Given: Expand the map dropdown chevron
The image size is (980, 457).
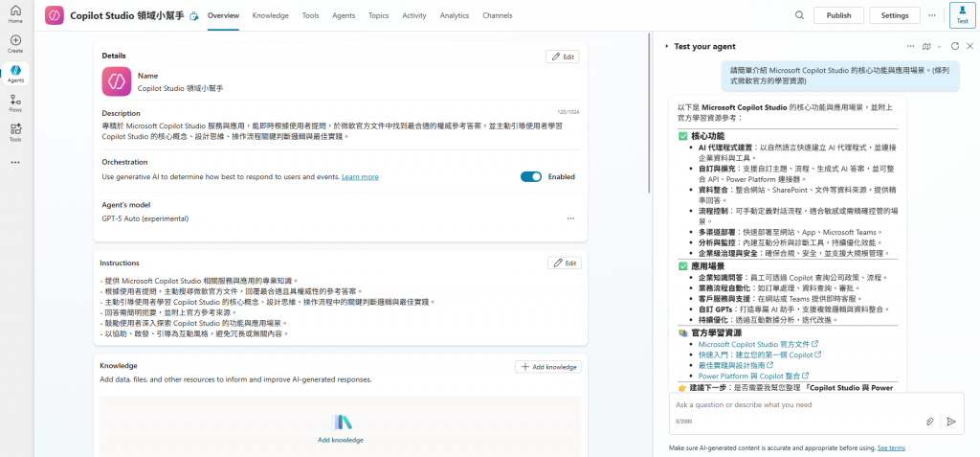Looking at the screenshot, I should tap(939, 46).
